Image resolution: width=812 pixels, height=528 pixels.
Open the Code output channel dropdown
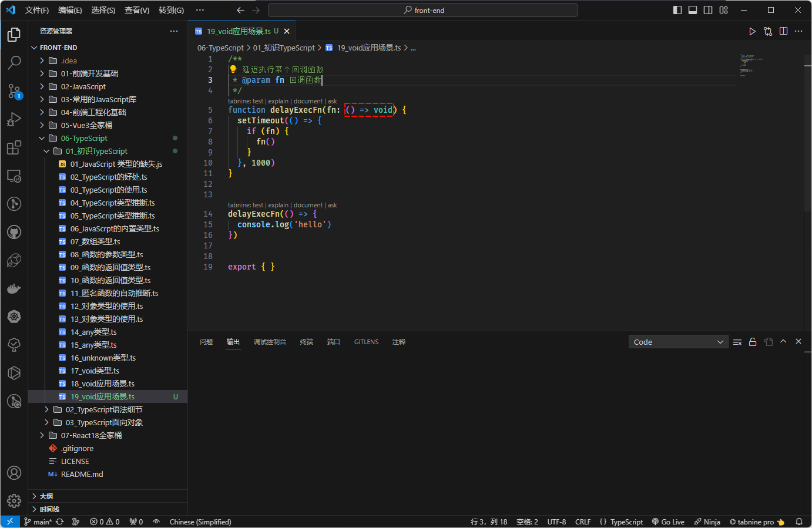tap(678, 342)
